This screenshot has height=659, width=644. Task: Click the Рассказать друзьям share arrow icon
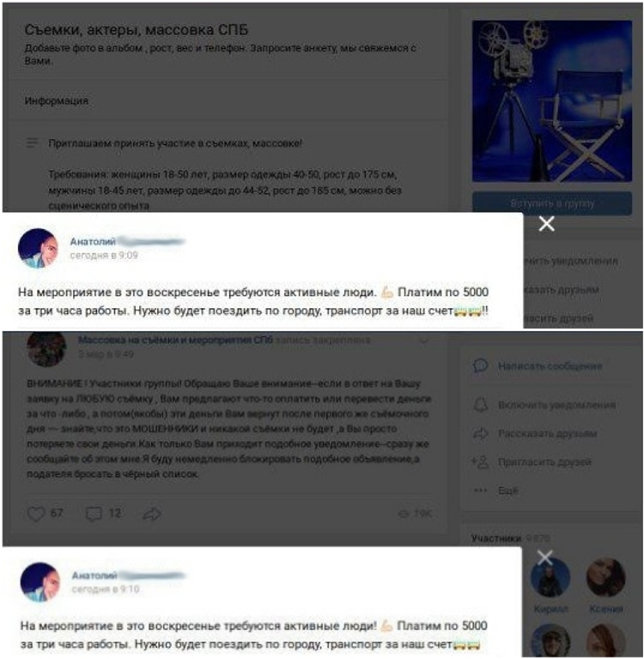(x=480, y=433)
